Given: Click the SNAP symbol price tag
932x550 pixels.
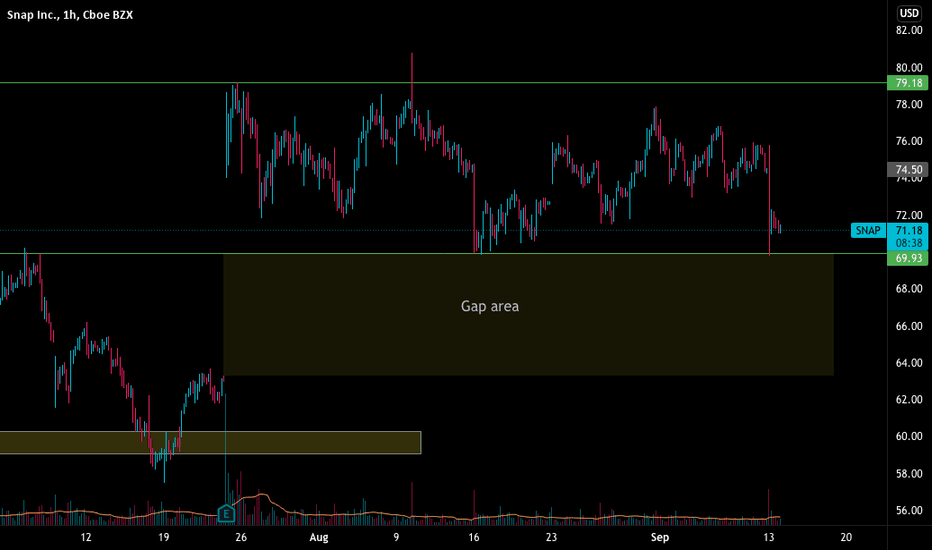Looking at the screenshot, I should (x=868, y=230).
